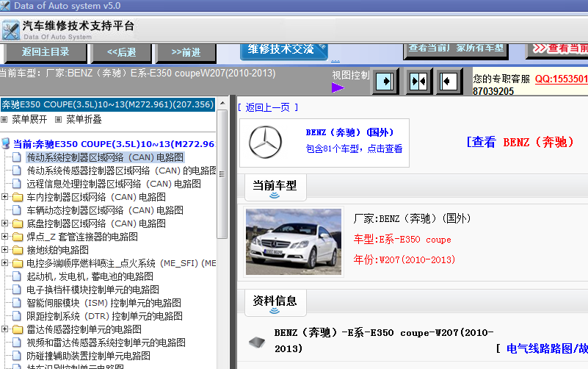This screenshot has width=588, height=369.
Task: Click the view control left-arrow panel icon
Action: [x=449, y=81]
